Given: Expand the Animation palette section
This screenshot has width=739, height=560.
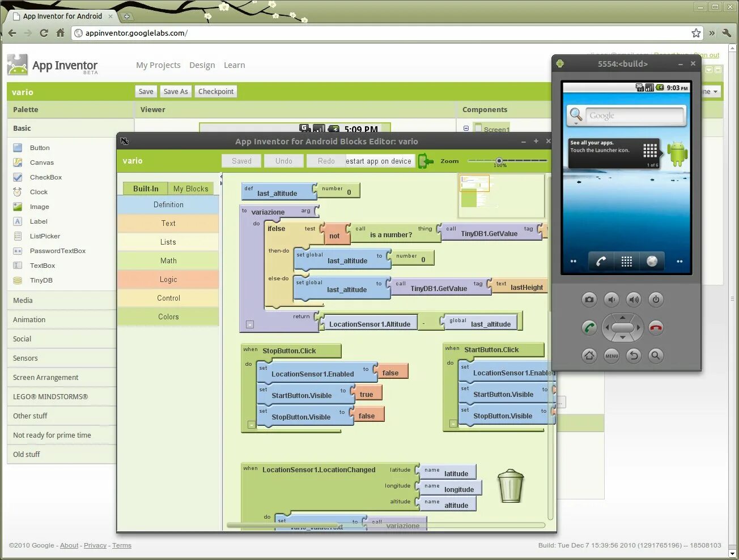Looking at the screenshot, I should [62, 320].
